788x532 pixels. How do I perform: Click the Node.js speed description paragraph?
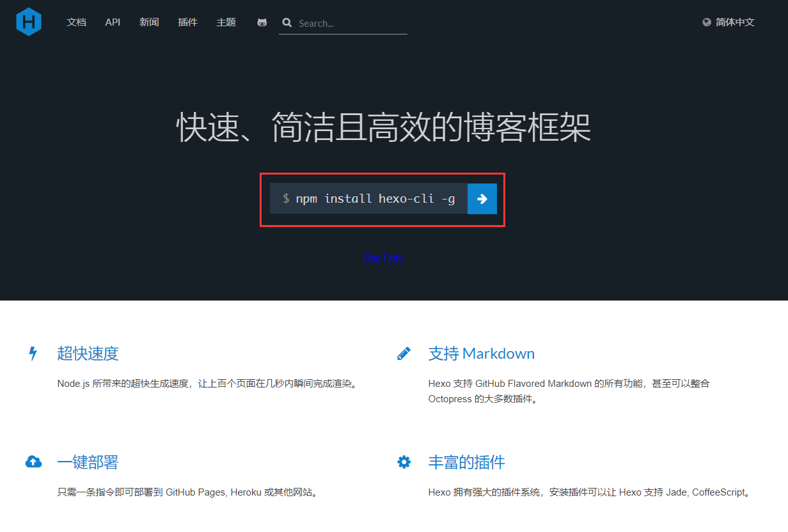click(208, 384)
